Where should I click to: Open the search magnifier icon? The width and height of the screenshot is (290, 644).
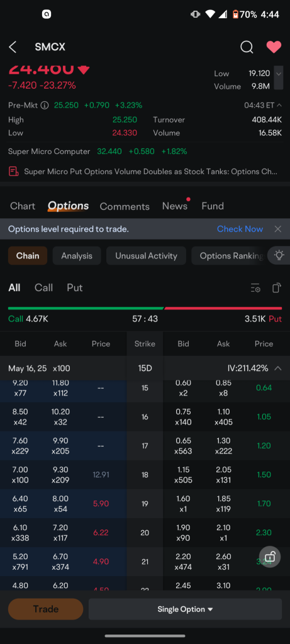pyautogui.click(x=247, y=47)
